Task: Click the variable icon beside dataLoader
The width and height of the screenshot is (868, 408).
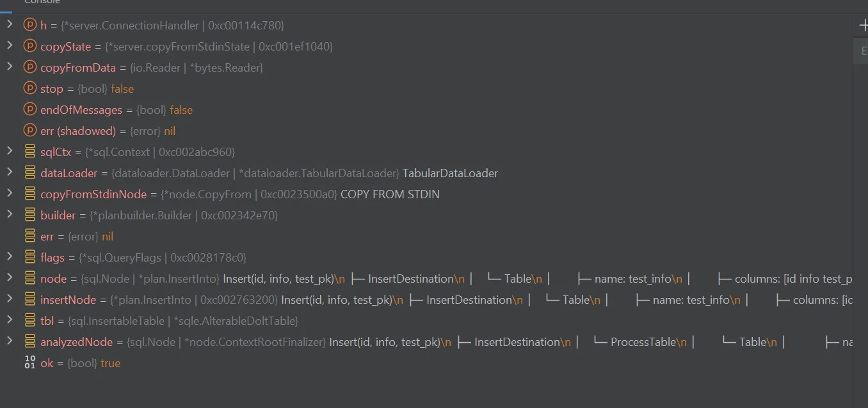Action: point(30,173)
